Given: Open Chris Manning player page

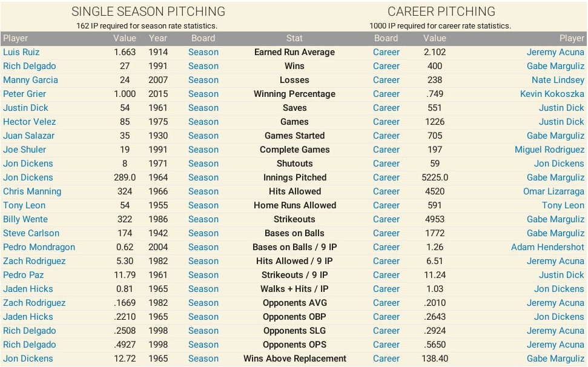Looking at the screenshot, I should click(32, 191).
